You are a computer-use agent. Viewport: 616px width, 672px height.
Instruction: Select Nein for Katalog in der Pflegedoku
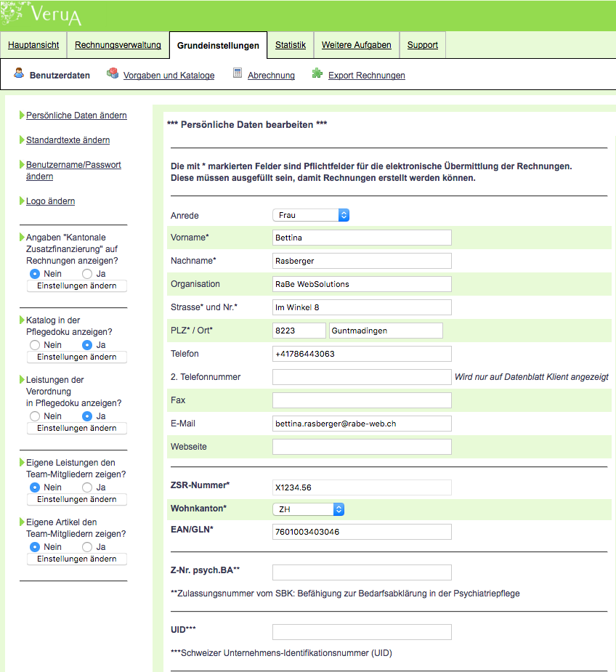[35, 345]
